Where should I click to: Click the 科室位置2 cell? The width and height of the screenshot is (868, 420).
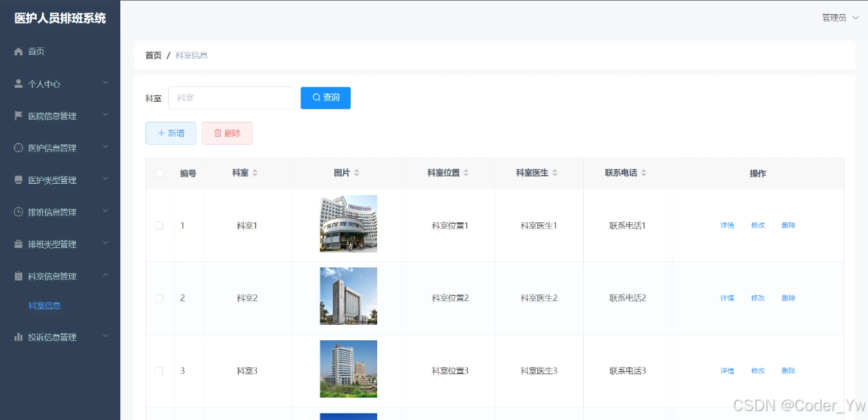[450, 298]
